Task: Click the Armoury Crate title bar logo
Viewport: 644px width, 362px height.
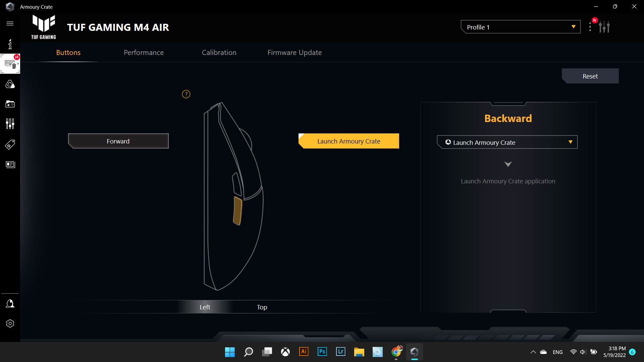Action: click(10, 7)
